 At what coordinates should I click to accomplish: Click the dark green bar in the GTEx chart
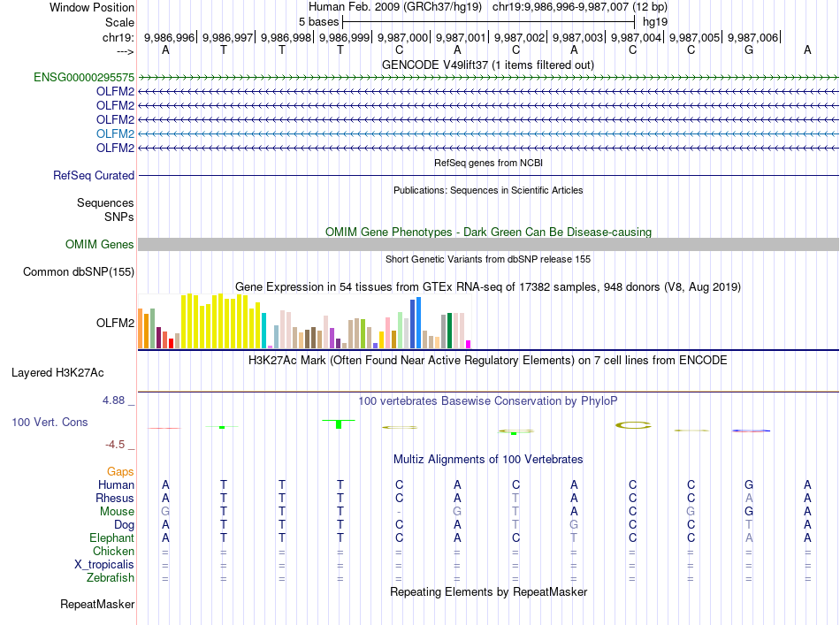[449, 331]
